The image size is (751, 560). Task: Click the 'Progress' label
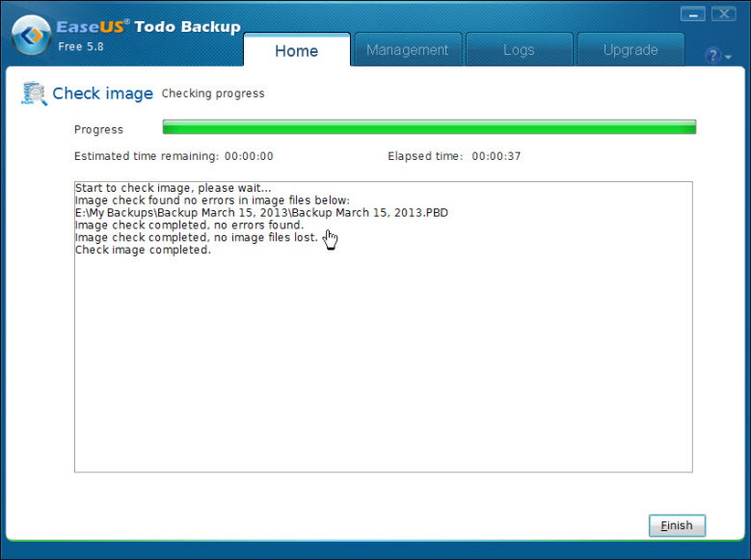[98, 130]
